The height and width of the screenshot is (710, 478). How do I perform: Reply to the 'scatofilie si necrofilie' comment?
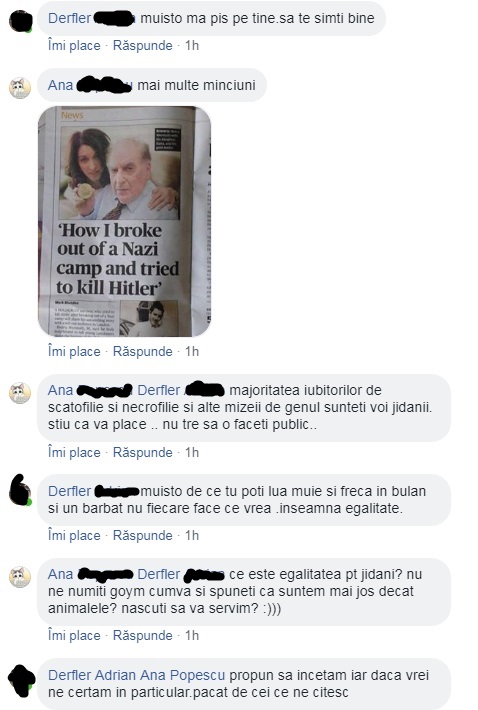(x=143, y=452)
